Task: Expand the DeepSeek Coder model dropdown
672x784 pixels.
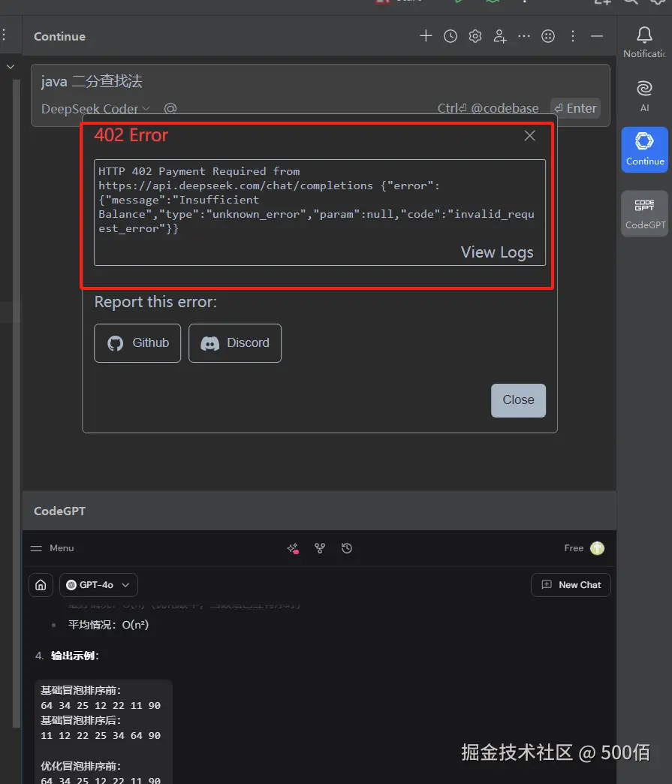Action: (95, 108)
